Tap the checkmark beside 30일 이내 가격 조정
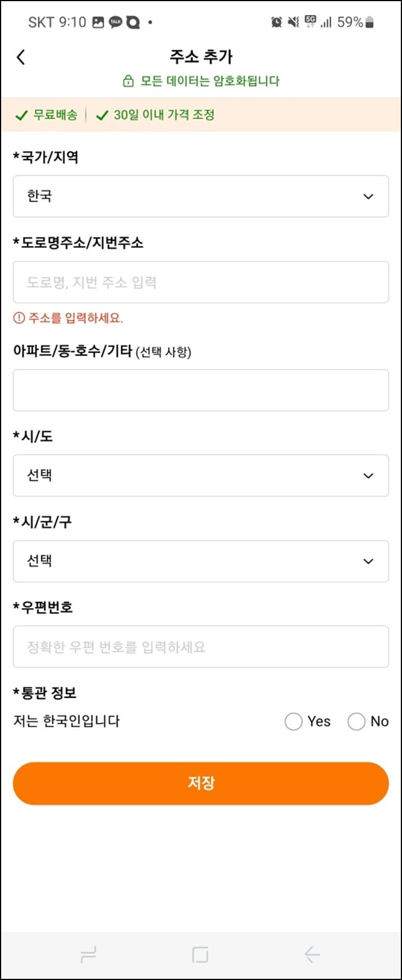The width and height of the screenshot is (402, 980). point(102,115)
